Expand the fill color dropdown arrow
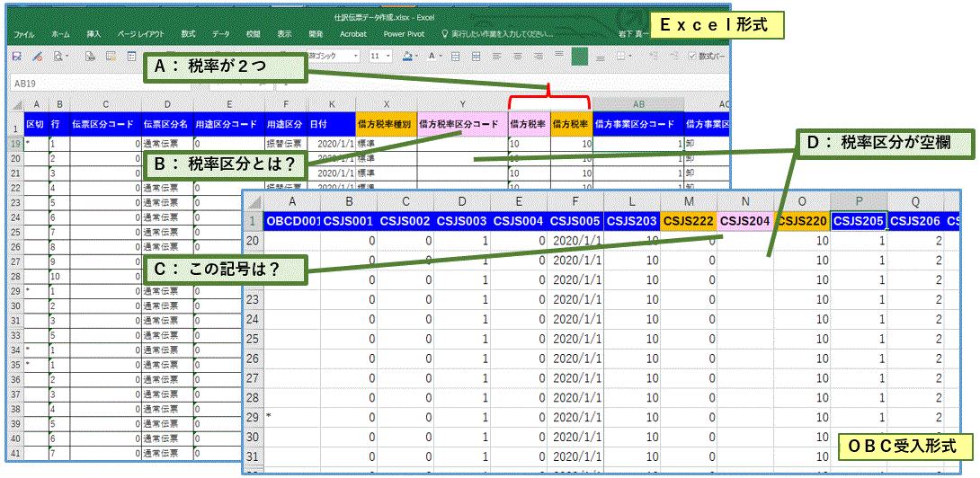This screenshot has height=478, width=980. tap(419, 56)
